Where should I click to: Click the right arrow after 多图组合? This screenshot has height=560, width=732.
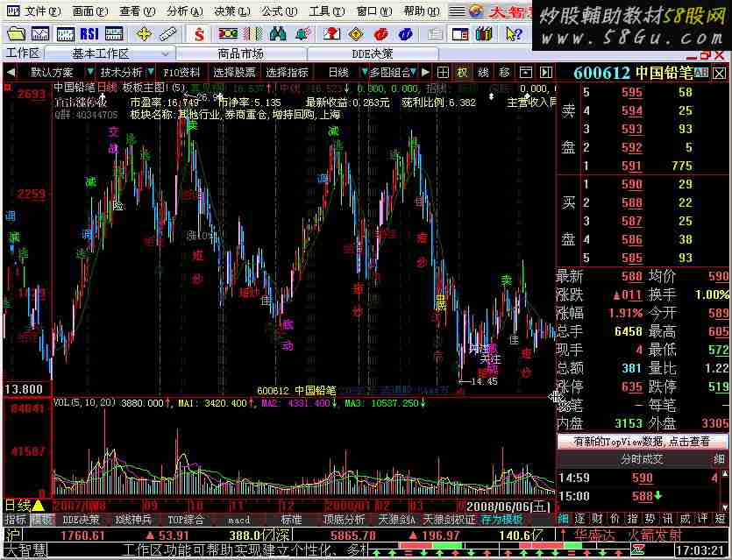click(x=425, y=73)
